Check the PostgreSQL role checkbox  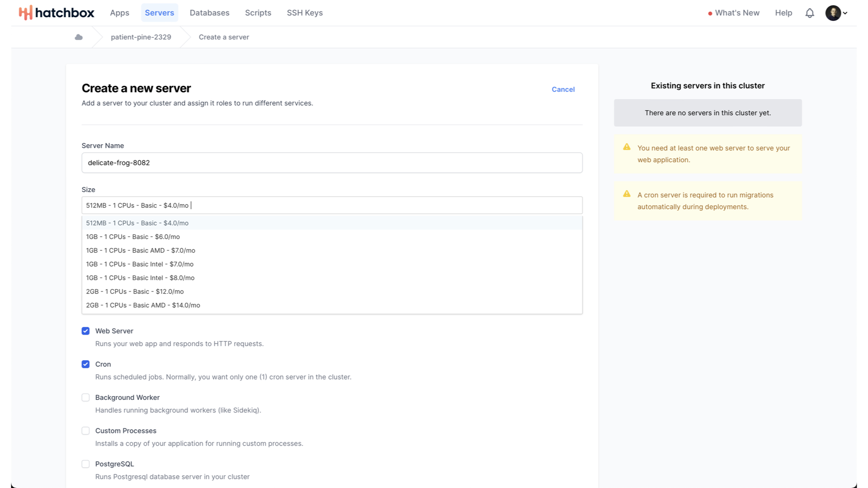(x=85, y=464)
